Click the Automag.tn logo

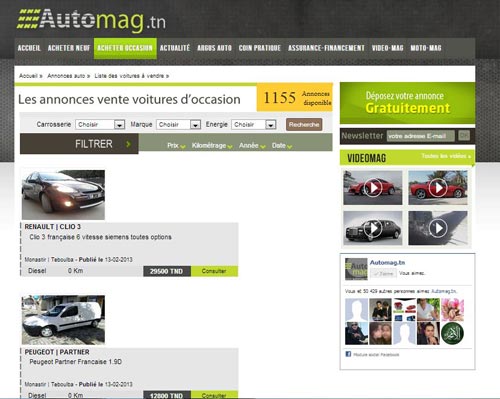tap(91, 20)
